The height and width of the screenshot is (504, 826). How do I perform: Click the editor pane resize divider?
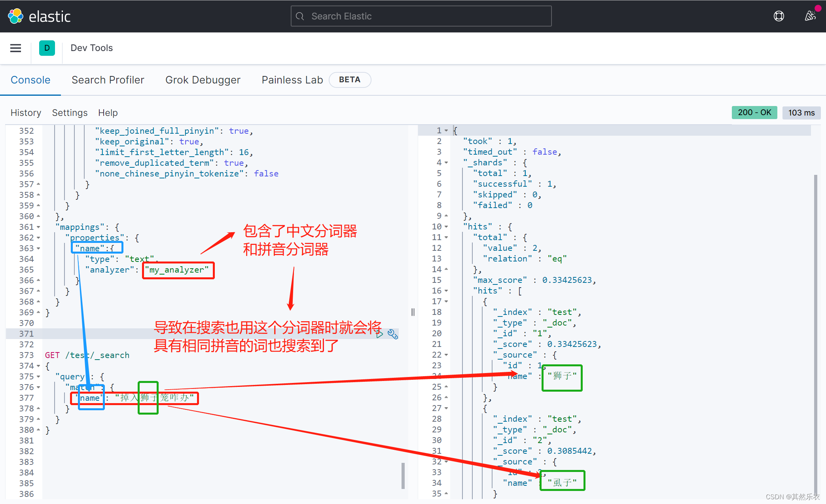(x=413, y=312)
